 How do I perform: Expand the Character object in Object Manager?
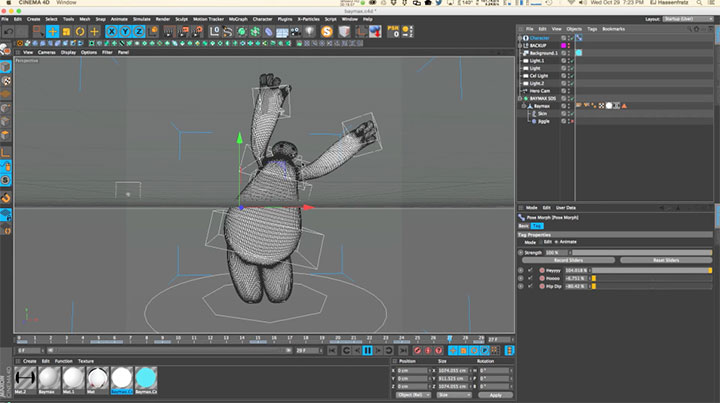[x=520, y=38]
